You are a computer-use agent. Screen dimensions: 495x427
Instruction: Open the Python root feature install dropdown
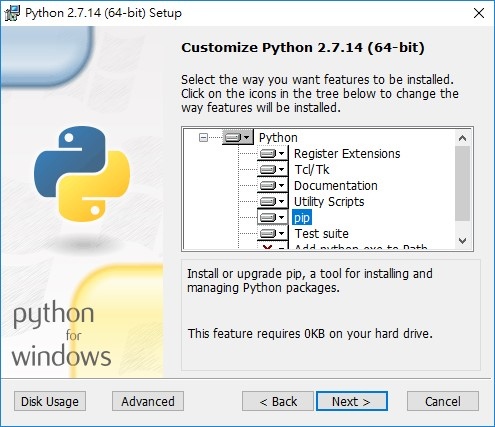238,137
